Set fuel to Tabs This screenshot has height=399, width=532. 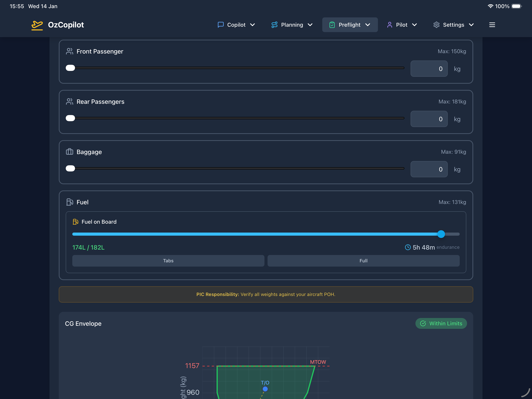[x=168, y=261]
